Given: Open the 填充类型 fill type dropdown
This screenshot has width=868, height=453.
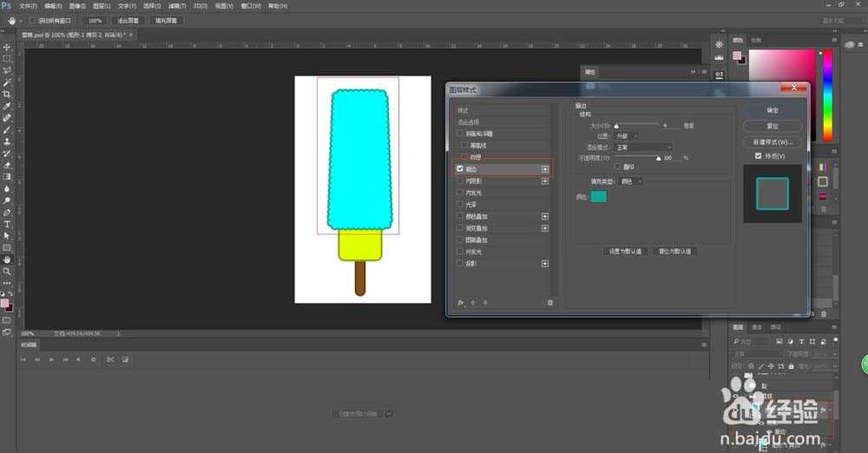Looking at the screenshot, I should 629,181.
